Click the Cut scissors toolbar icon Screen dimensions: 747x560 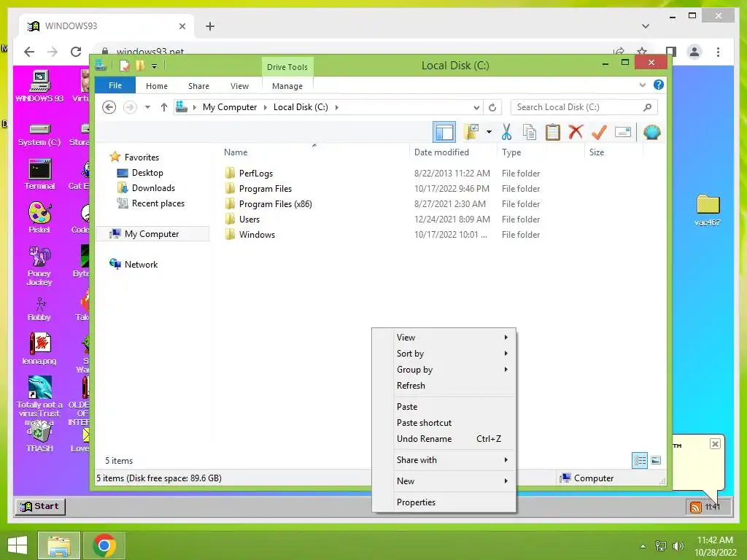point(506,132)
